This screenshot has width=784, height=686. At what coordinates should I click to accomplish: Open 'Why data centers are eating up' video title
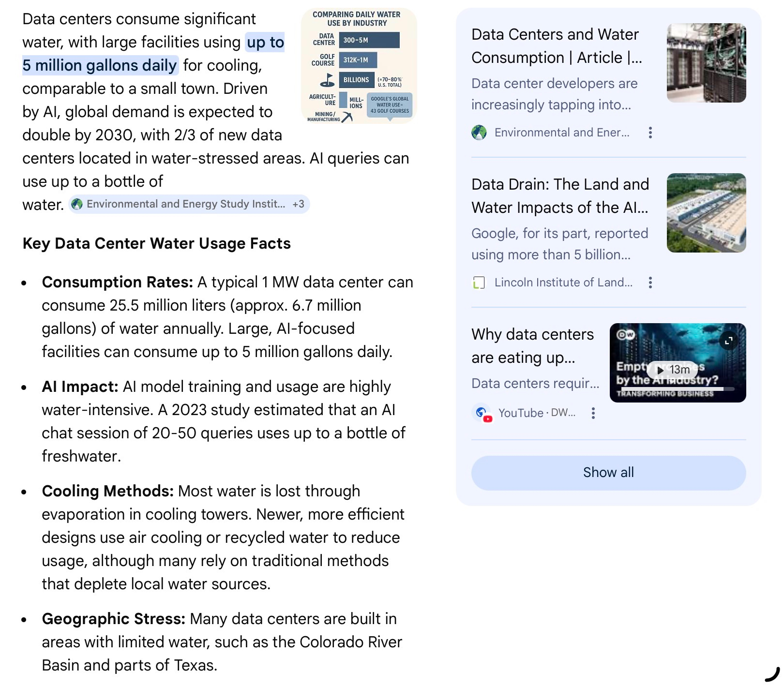point(532,346)
